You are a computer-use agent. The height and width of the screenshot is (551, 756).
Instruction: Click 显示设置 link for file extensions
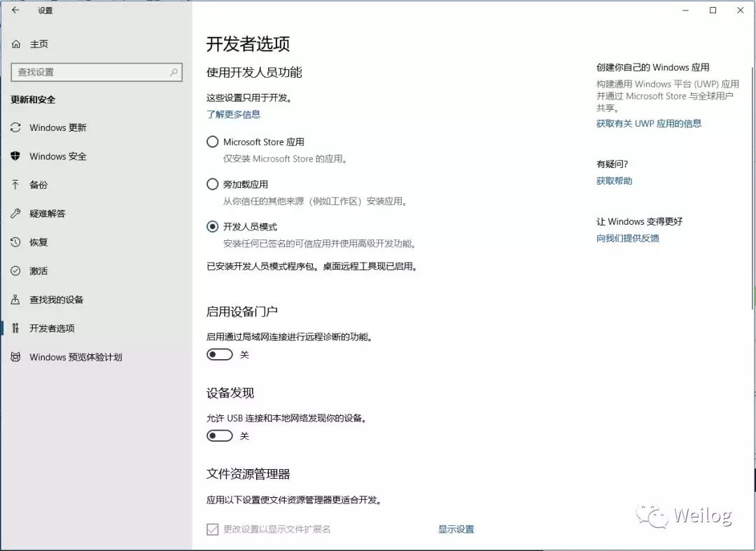456,529
